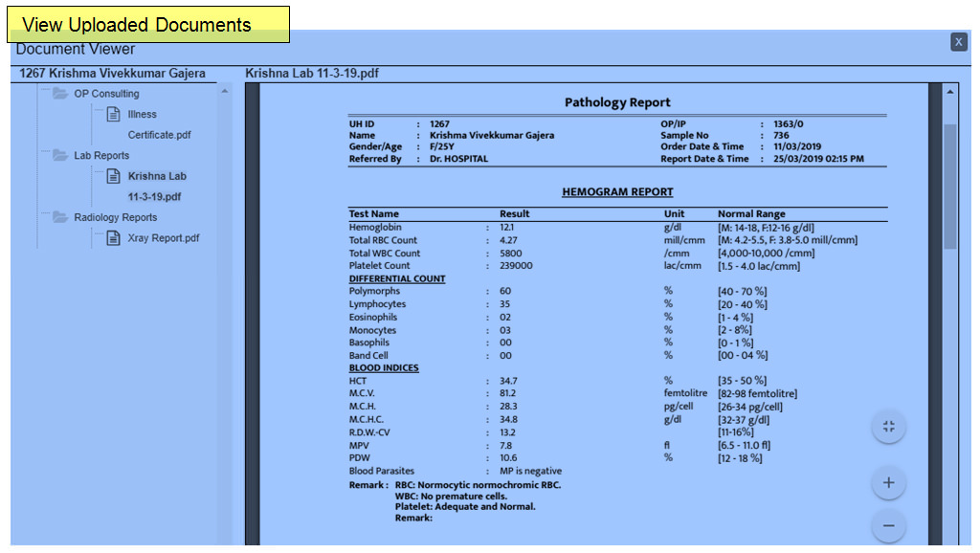This screenshot has height=553, width=980.
Task: Click the Krishna Lab 11-3-19.pdf document title
Action: point(312,73)
